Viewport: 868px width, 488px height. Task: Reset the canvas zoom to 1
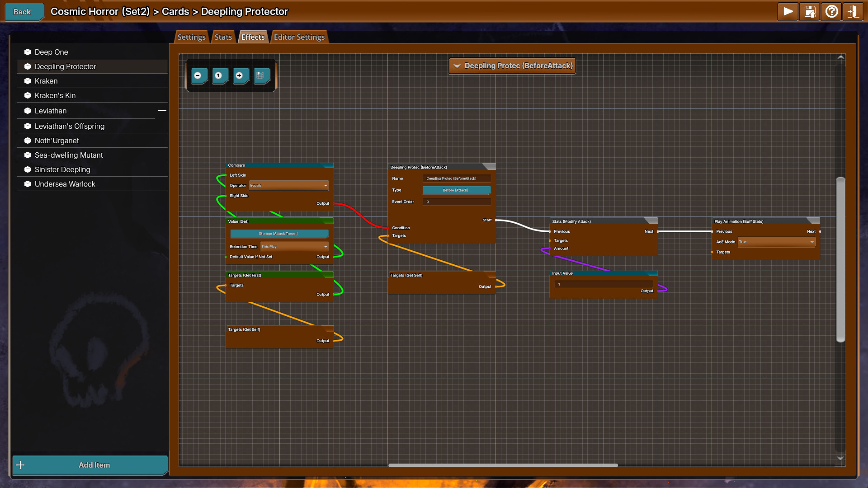tap(220, 76)
